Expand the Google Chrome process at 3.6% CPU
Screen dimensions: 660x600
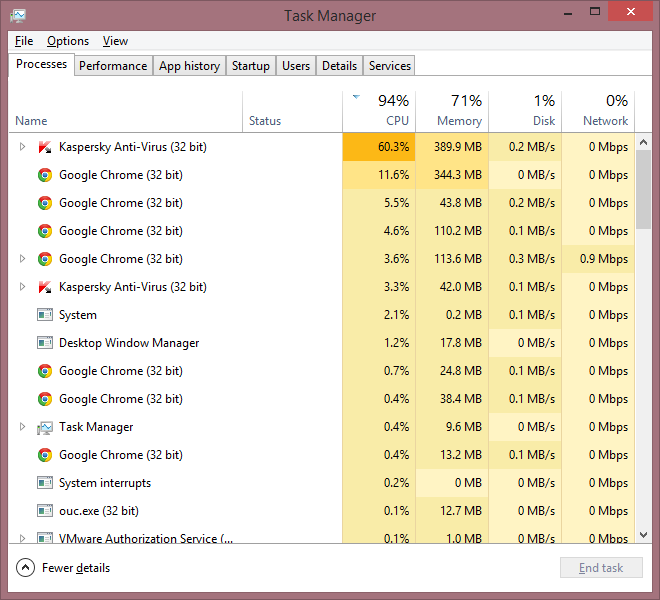(23, 259)
